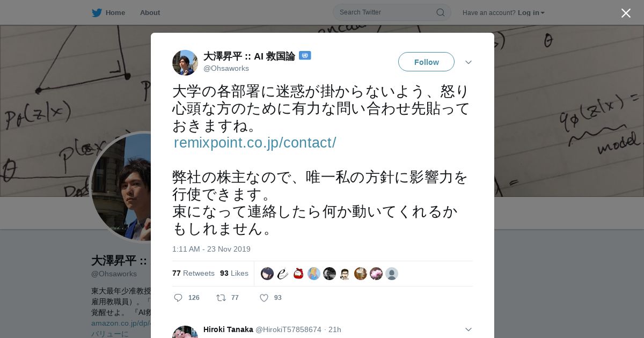Image resolution: width=644 pixels, height=338 pixels.
Task: Click the blue badge beside 大澤昇平's name
Action: click(305, 56)
